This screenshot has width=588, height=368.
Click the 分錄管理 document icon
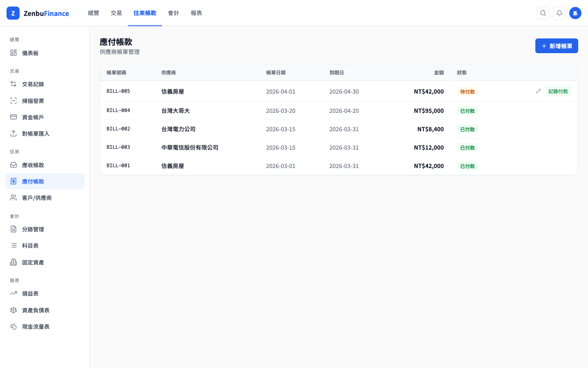tap(13, 229)
